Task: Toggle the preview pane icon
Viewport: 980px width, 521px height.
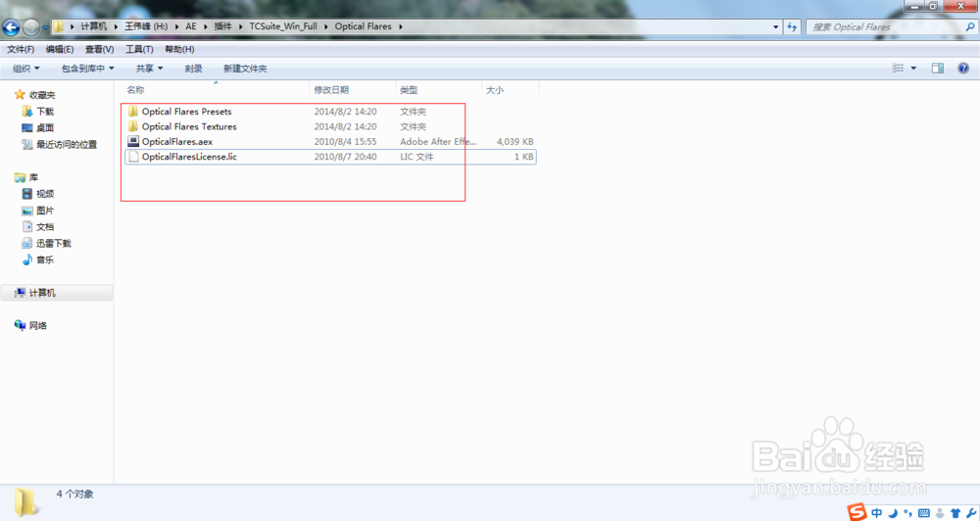Action: tap(938, 69)
